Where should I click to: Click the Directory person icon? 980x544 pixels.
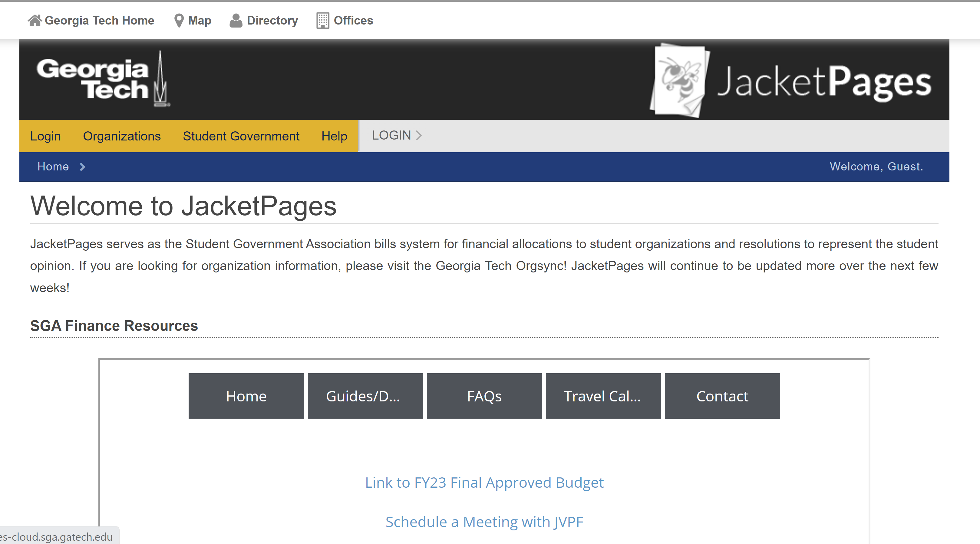coord(236,21)
